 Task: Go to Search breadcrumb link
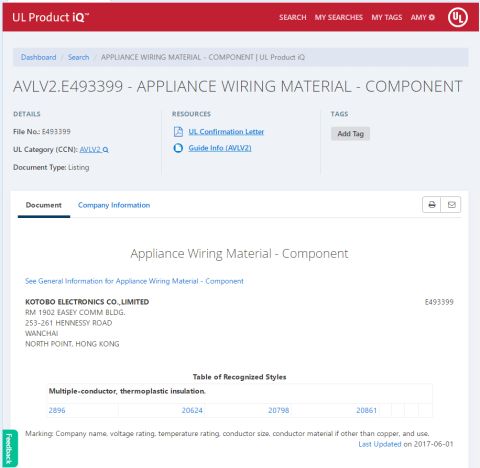click(x=79, y=57)
